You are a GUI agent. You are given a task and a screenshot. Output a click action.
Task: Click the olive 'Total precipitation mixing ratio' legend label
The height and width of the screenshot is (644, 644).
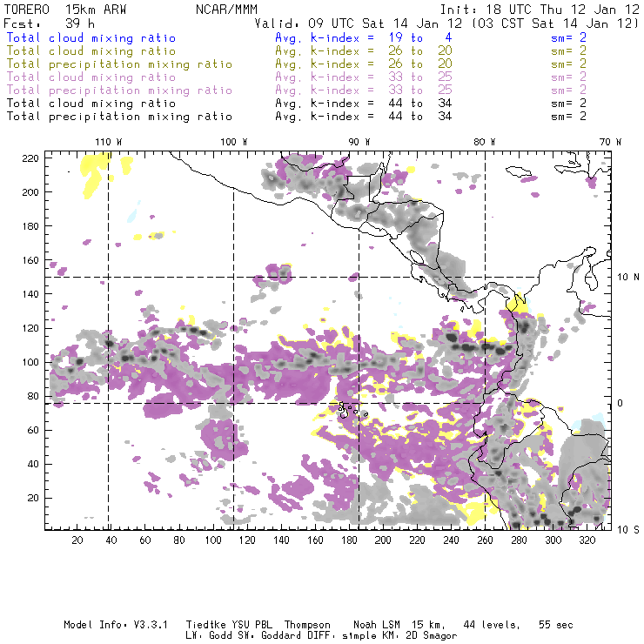tap(119, 64)
